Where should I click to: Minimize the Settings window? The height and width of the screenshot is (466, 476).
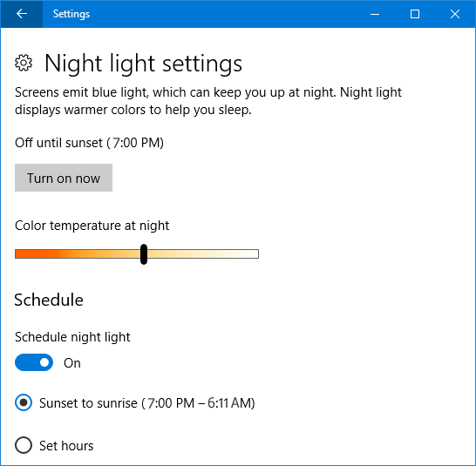coord(375,14)
